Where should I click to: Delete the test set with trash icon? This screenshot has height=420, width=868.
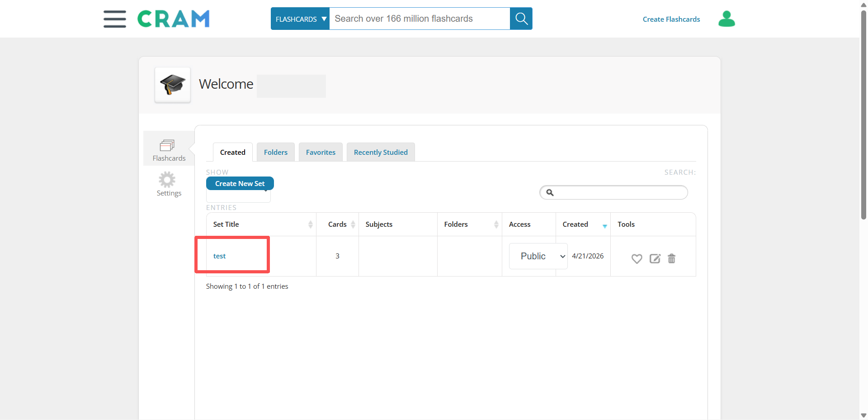(672, 258)
